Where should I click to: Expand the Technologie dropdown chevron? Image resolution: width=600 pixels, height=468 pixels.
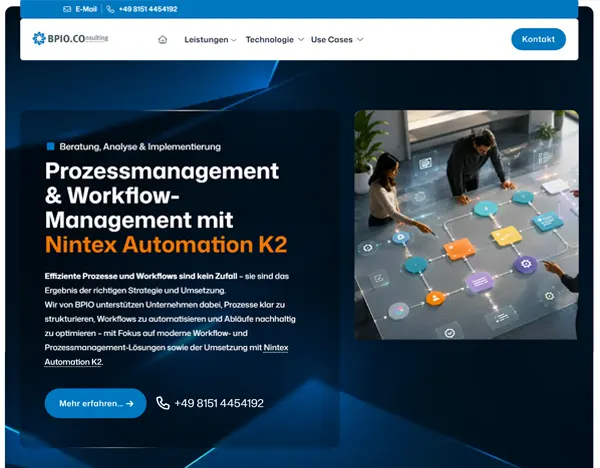point(301,39)
